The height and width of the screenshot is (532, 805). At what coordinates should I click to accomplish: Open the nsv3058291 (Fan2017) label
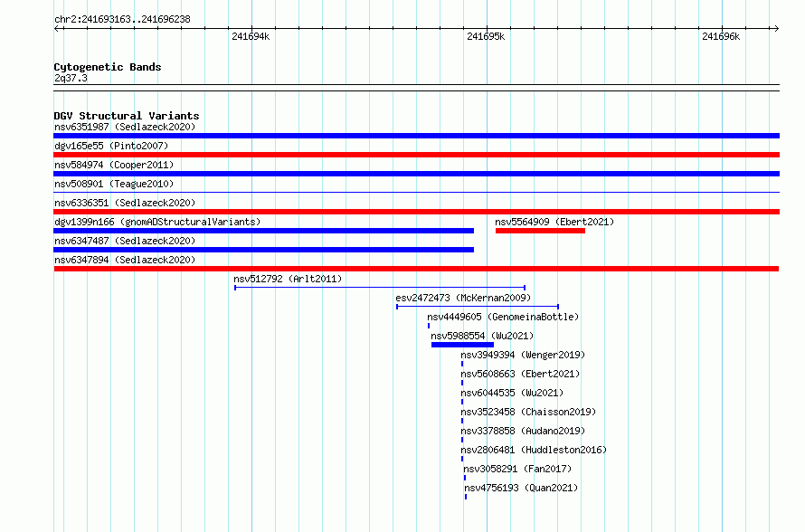tap(517, 469)
